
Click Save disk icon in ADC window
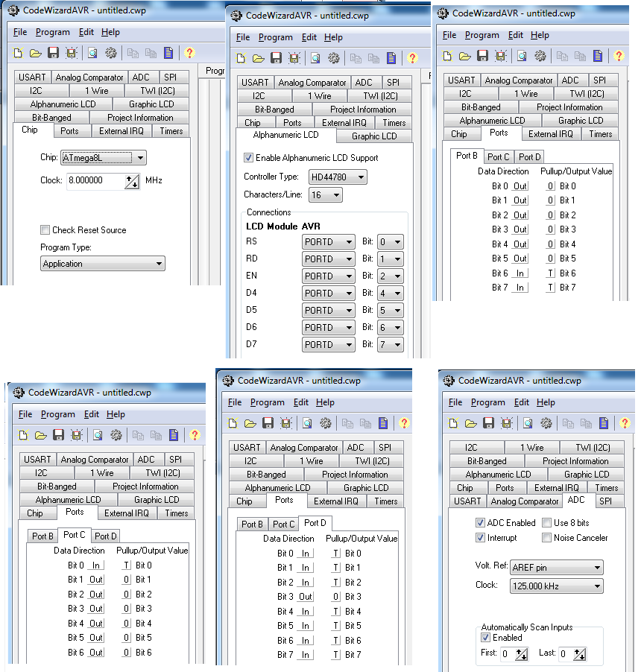[x=489, y=423]
